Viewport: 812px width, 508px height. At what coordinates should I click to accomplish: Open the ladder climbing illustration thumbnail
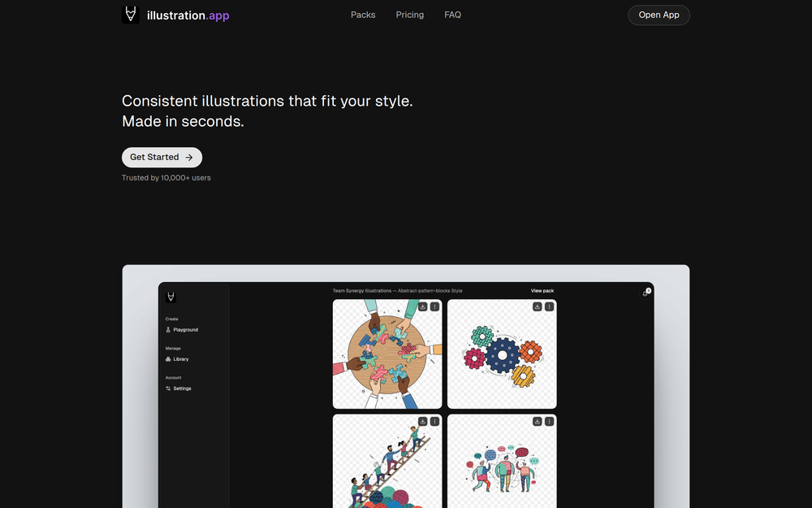pyautogui.click(x=387, y=461)
